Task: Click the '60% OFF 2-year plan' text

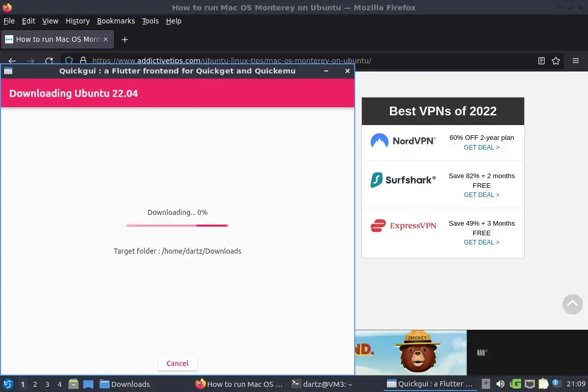Action: (481, 138)
